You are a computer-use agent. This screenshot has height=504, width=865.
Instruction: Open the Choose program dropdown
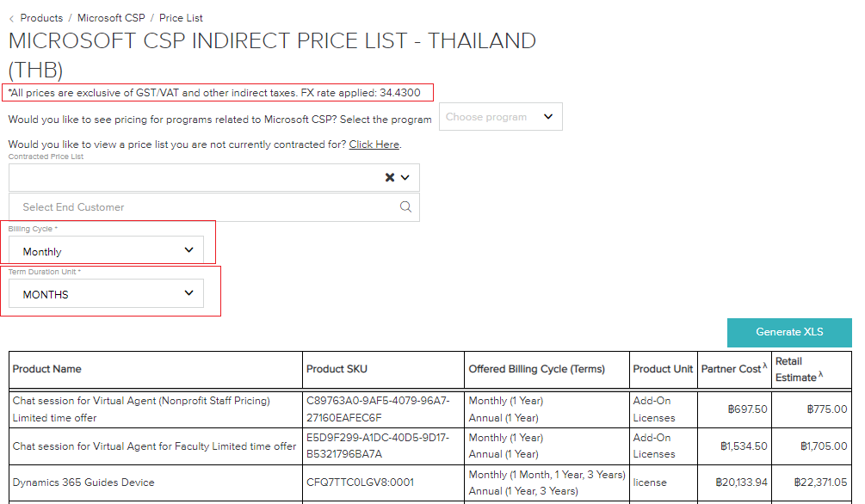500,117
